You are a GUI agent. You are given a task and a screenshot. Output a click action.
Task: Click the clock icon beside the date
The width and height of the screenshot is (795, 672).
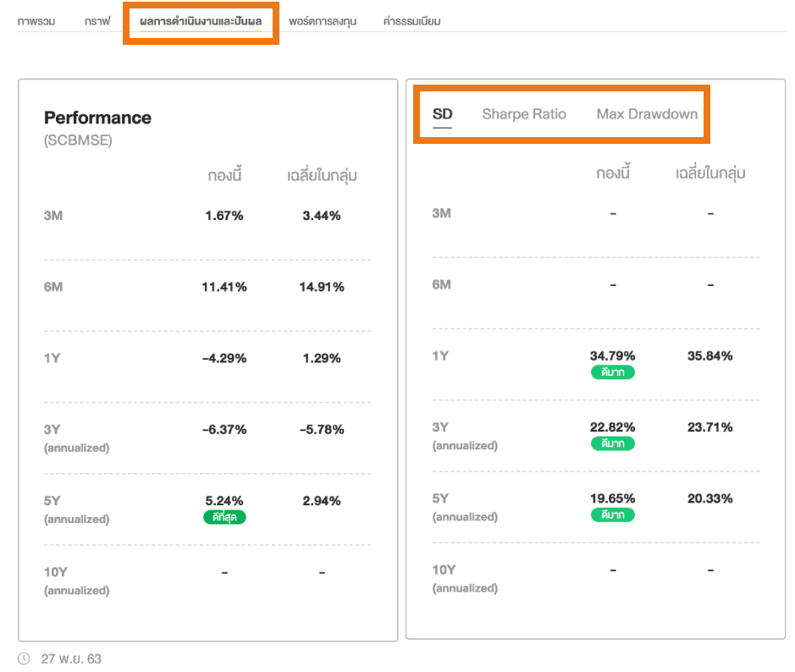[25, 658]
